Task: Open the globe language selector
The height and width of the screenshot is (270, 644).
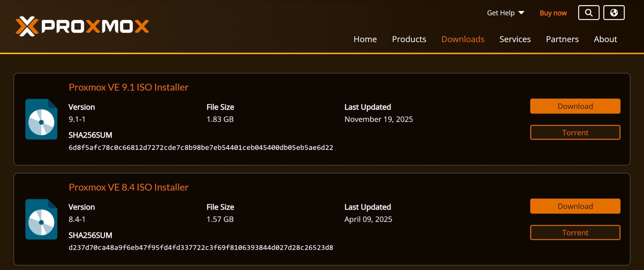Action: click(614, 13)
